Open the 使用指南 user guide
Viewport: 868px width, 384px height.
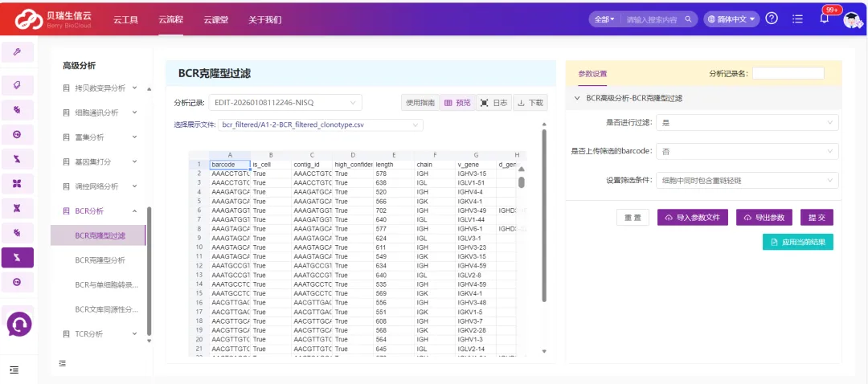420,102
